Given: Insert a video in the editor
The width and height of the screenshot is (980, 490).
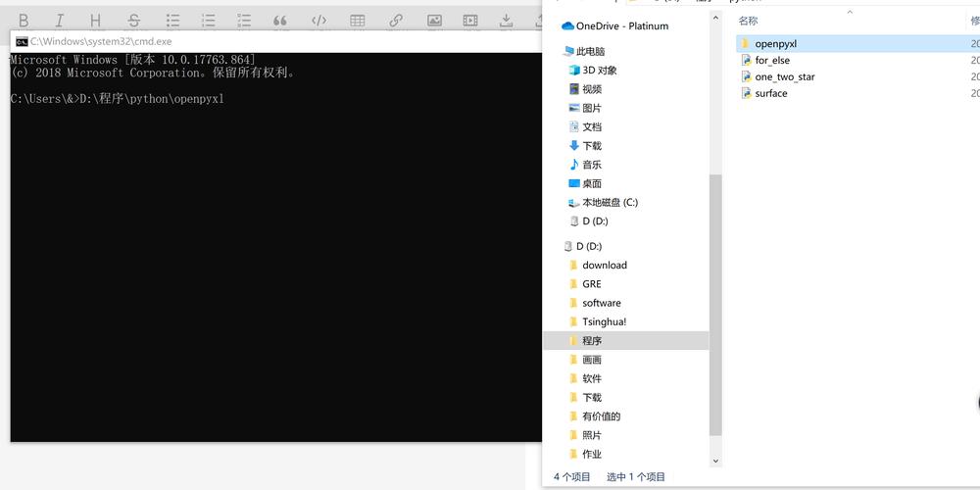Looking at the screenshot, I should pyautogui.click(x=470, y=21).
